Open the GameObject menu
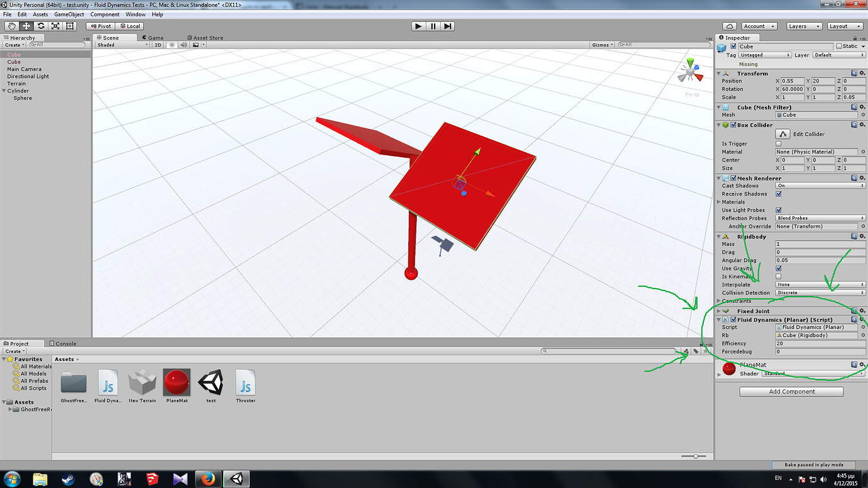This screenshot has width=868, height=488. click(x=69, y=14)
